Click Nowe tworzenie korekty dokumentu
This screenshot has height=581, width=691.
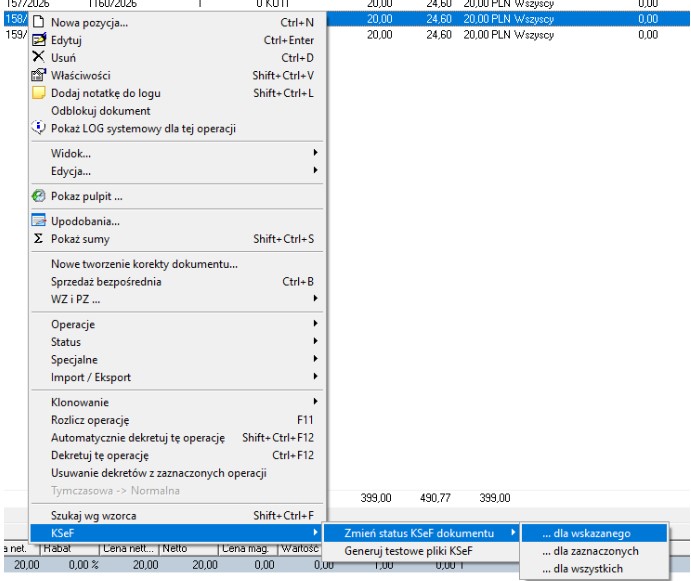(144, 264)
